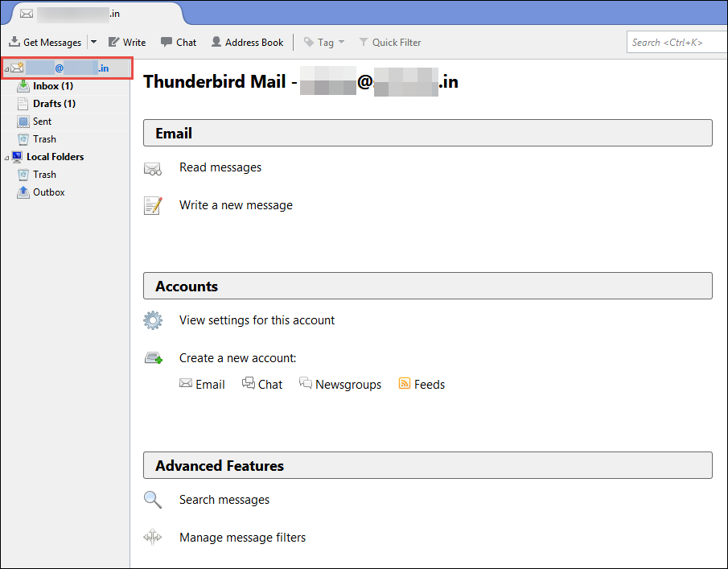Click the Newsgroups speech bubbles icon
The height and width of the screenshot is (569, 728).
point(306,383)
